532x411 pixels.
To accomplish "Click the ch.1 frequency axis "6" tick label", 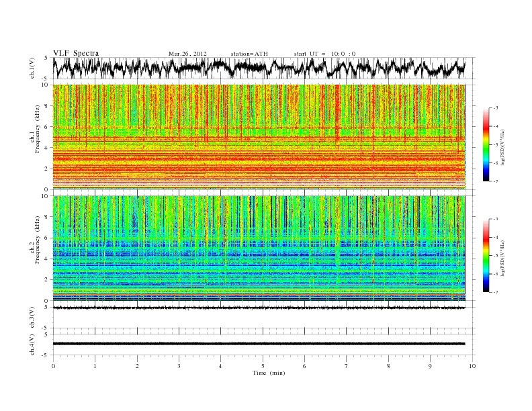I will pyautogui.click(x=47, y=127).
